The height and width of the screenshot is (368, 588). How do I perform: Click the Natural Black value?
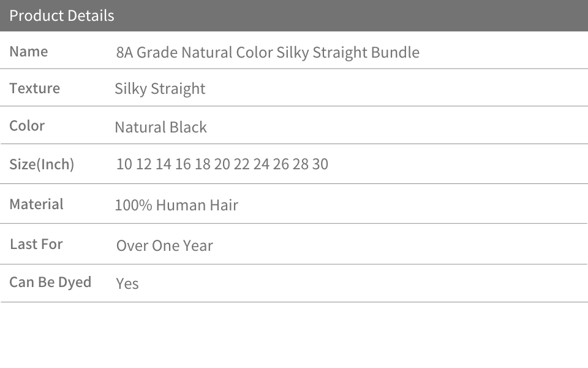161,128
